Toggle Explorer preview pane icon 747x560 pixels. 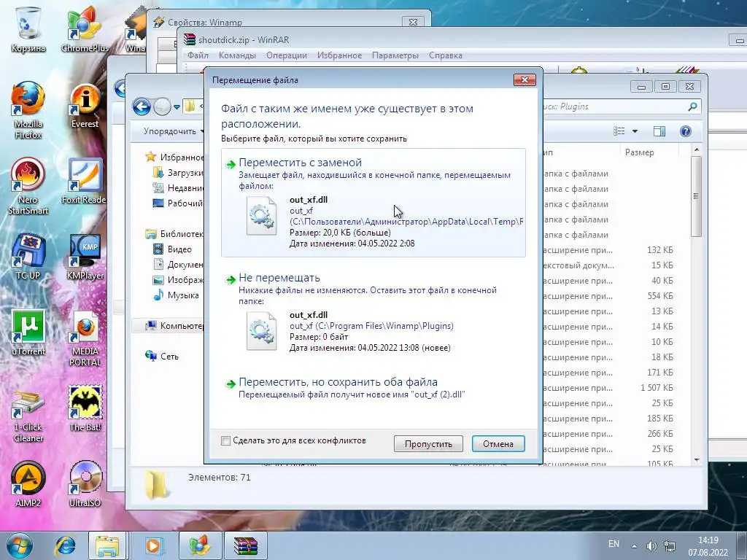pos(659,131)
